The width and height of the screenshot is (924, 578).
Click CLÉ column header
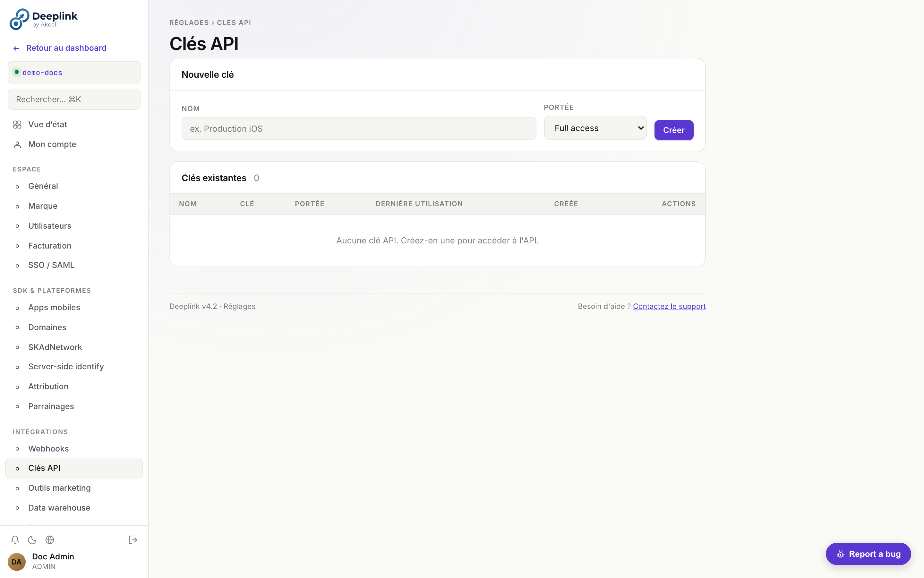[247, 204]
